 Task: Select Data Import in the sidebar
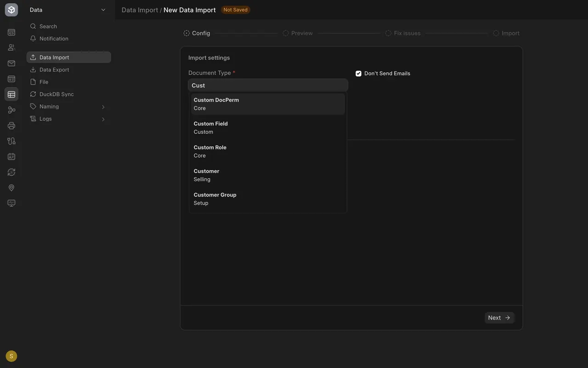[x=69, y=57]
